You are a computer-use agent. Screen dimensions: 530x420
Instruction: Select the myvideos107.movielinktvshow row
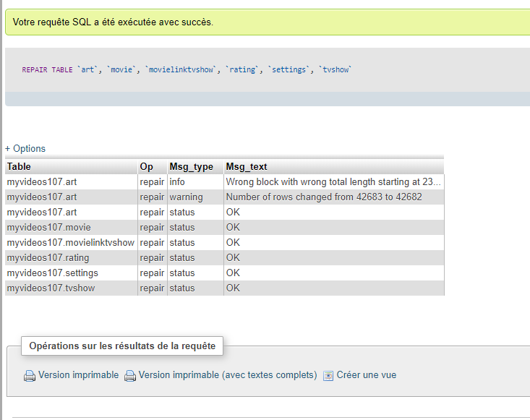(x=224, y=243)
